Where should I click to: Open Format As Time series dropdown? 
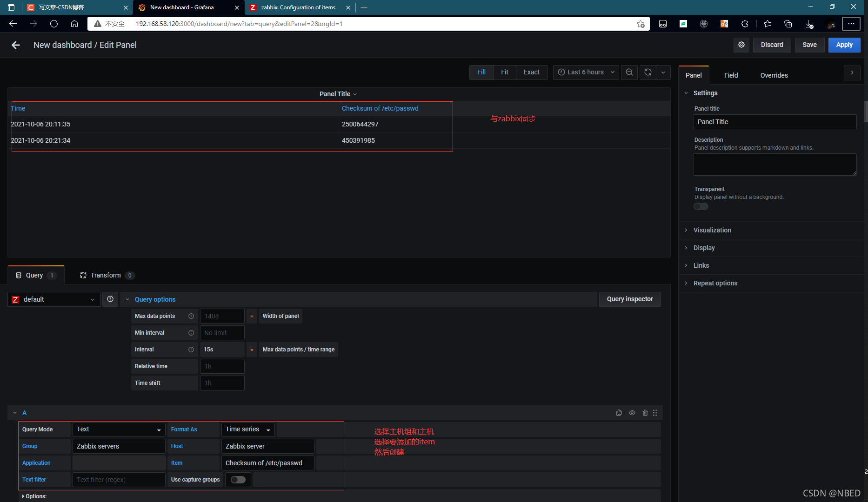point(248,429)
